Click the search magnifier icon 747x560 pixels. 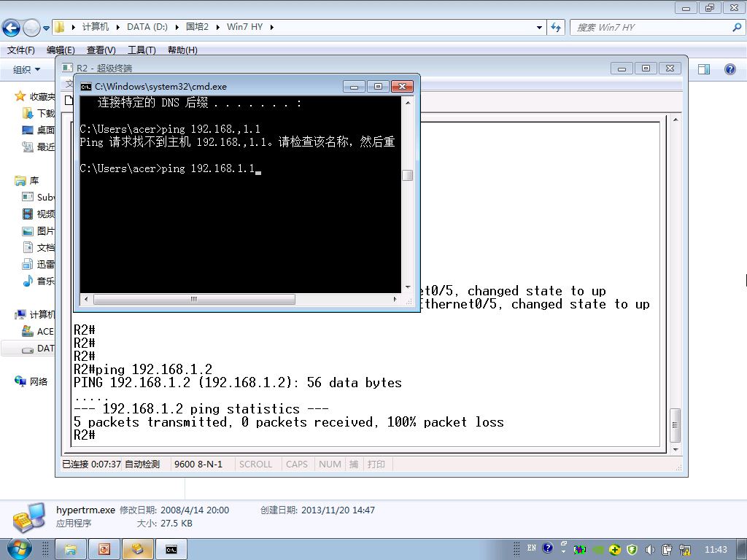[x=737, y=27]
